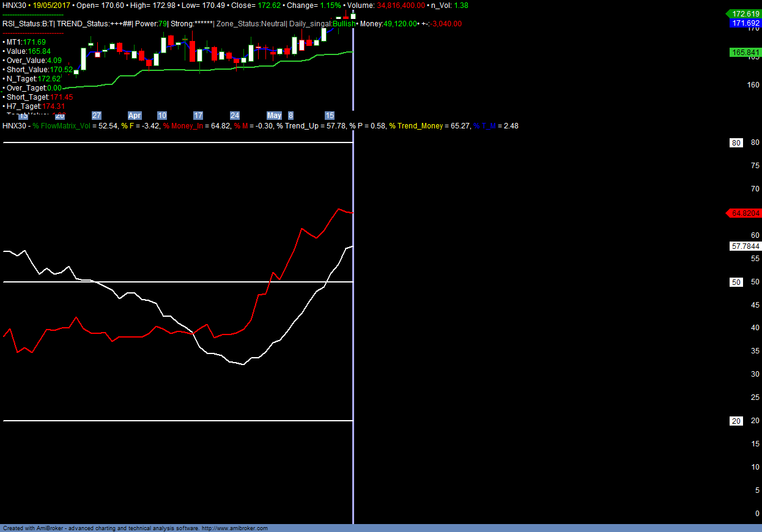Click the % FlowMatrix_Vol indicator label

(x=61, y=125)
